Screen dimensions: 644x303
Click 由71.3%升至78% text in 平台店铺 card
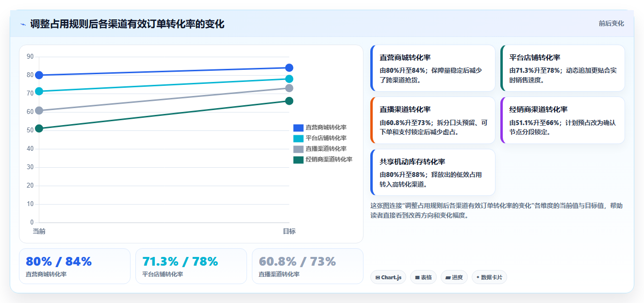click(534, 70)
